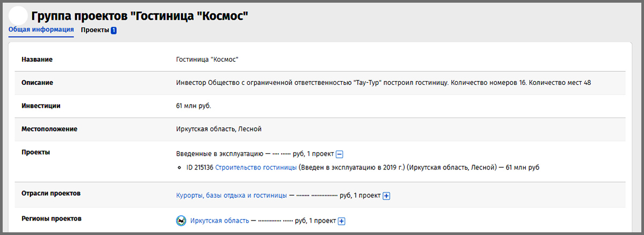Expand the Регионы проектов project list
Image resolution: width=644 pixels, height=235 pixels.
click(x=341, y=221)
